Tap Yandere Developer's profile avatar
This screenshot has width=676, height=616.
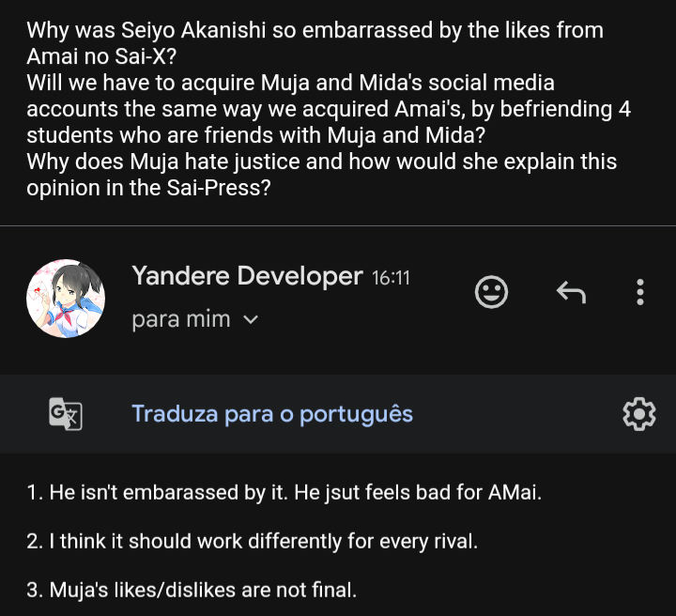point(66,299)
